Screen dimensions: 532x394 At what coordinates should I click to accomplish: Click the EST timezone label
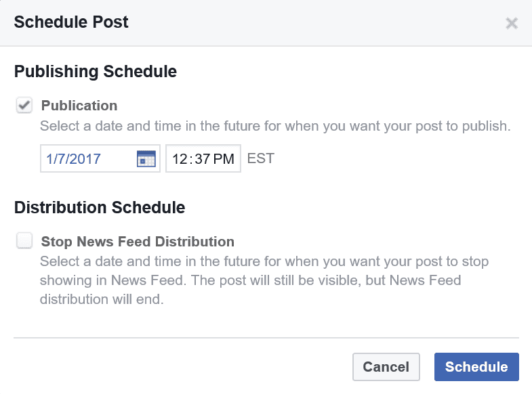[260, 158]
